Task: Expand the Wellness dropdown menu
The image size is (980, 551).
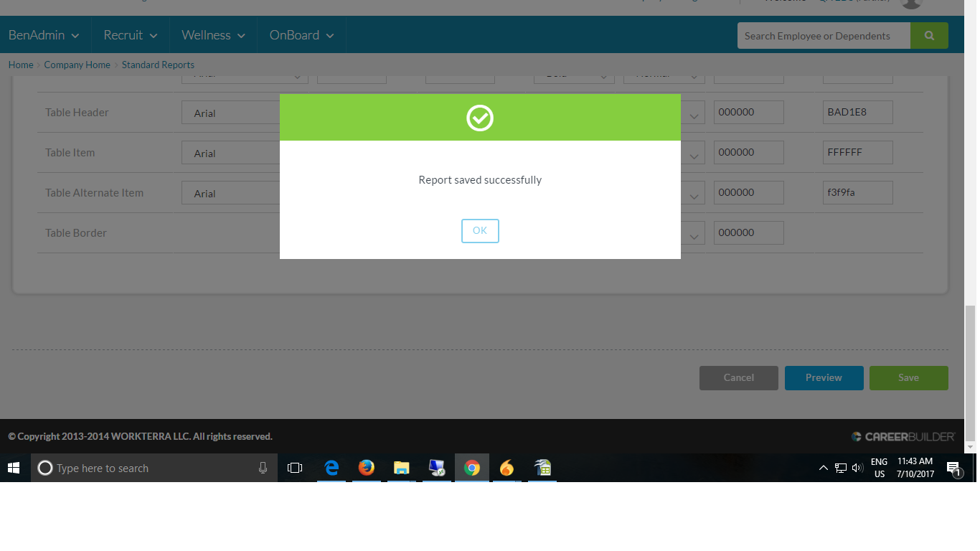Action: click(213, 35)
